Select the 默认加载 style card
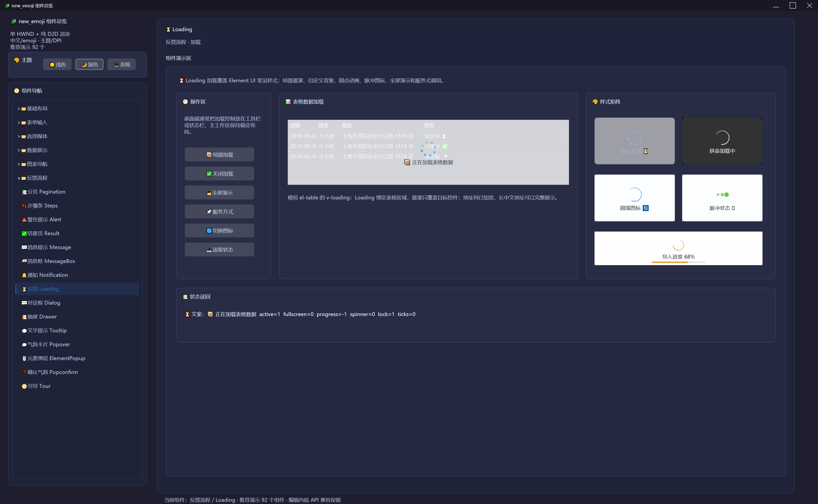The width and height of the screenshot is (818, 504). click(x=634, y=141)
